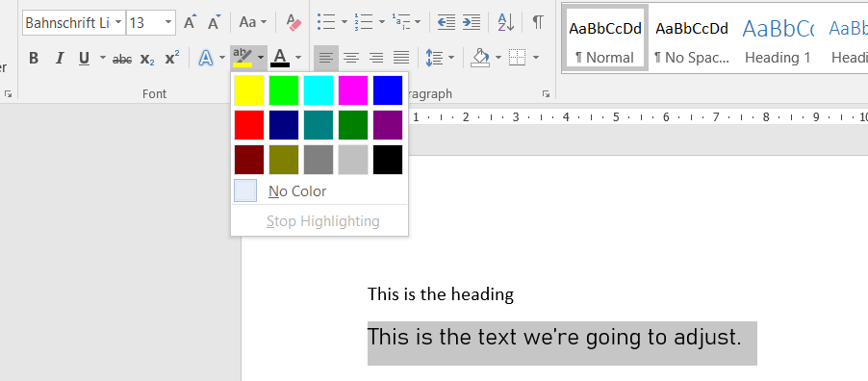
Task: Pick the pink highlight swatch
Action: pos(353,90)
